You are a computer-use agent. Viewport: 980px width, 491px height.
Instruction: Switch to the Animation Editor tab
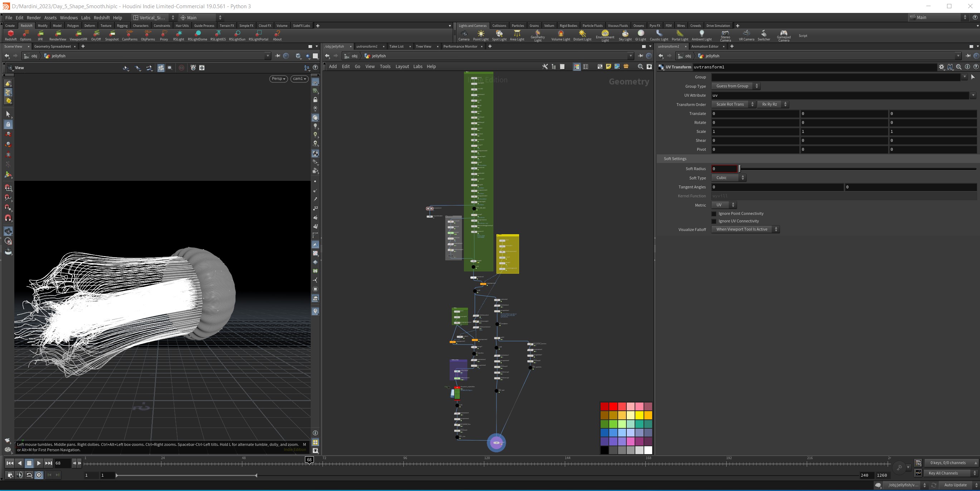[704, 47]
